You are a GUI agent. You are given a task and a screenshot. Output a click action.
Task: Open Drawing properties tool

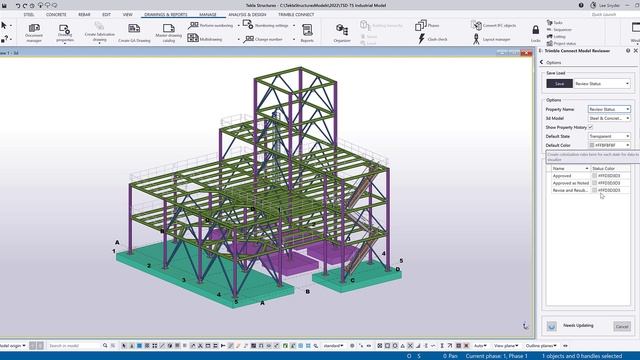64,33
